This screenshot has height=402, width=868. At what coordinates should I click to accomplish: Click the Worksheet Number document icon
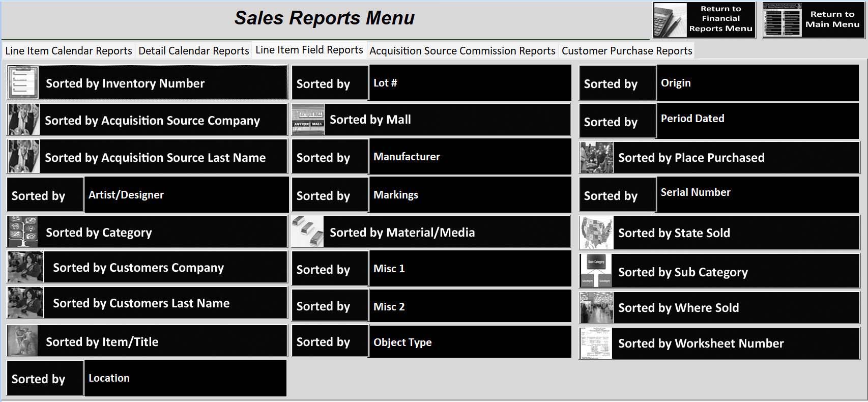pyautogui.click(x=596, y=343)
